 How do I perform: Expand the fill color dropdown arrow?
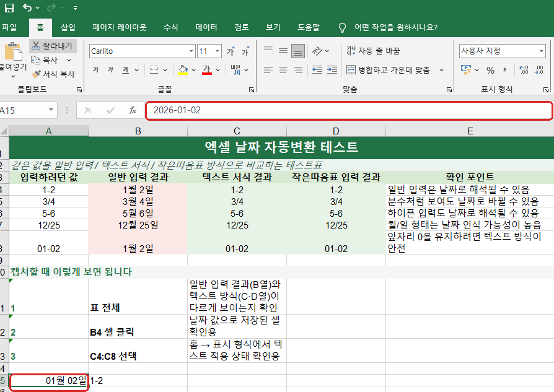tap(193, 70)
